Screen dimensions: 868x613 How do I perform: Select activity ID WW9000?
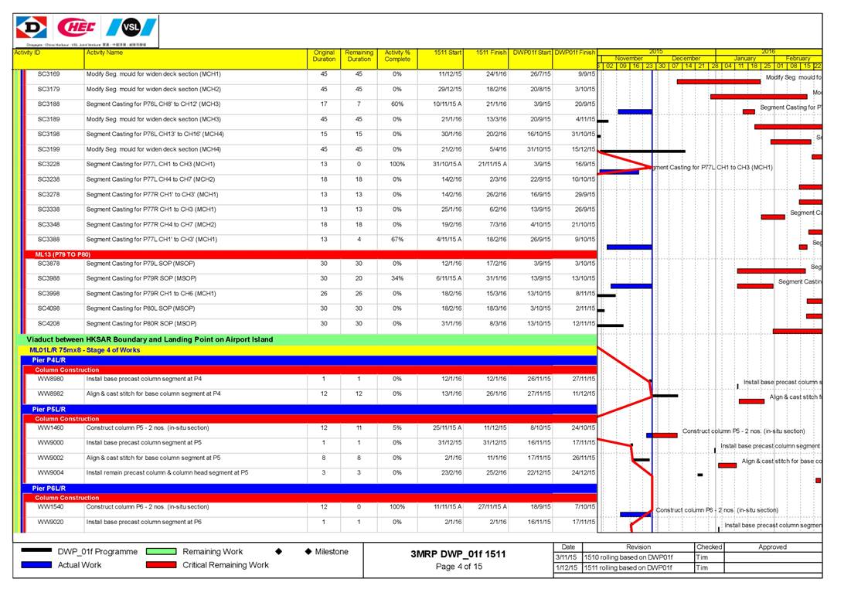[x=50, y=443]
